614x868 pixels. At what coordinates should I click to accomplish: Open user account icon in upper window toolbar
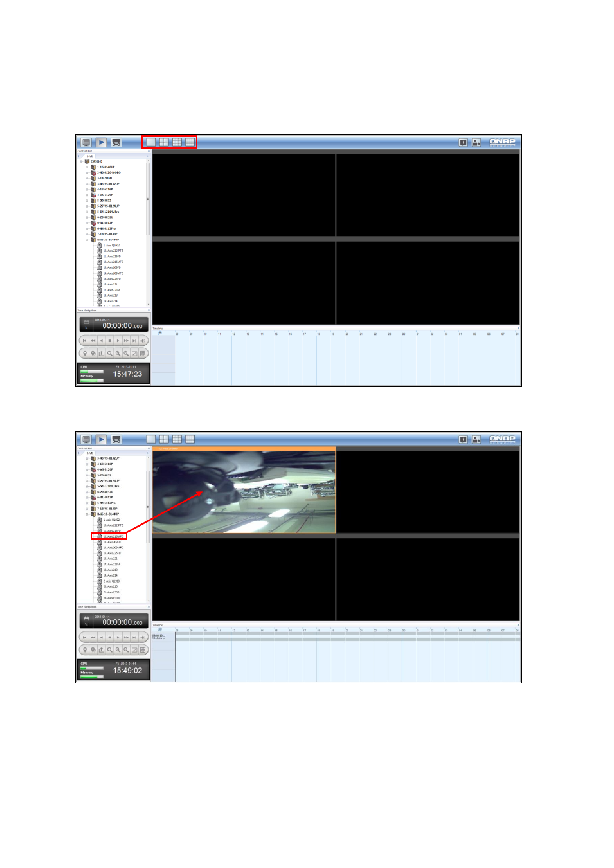[x=476, y=142]
